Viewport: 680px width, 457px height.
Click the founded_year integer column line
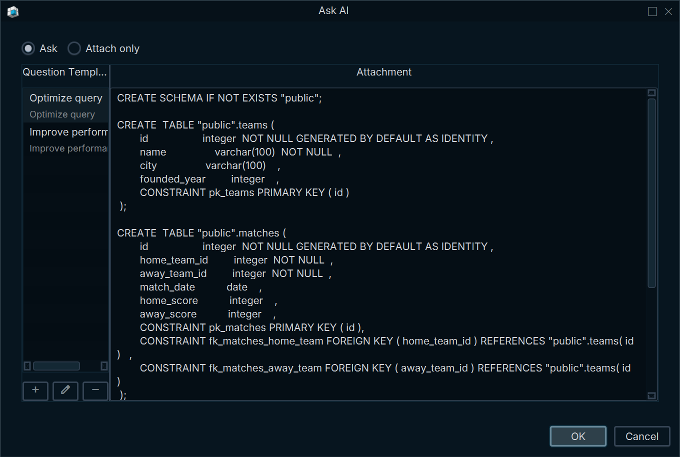[209, 179]
